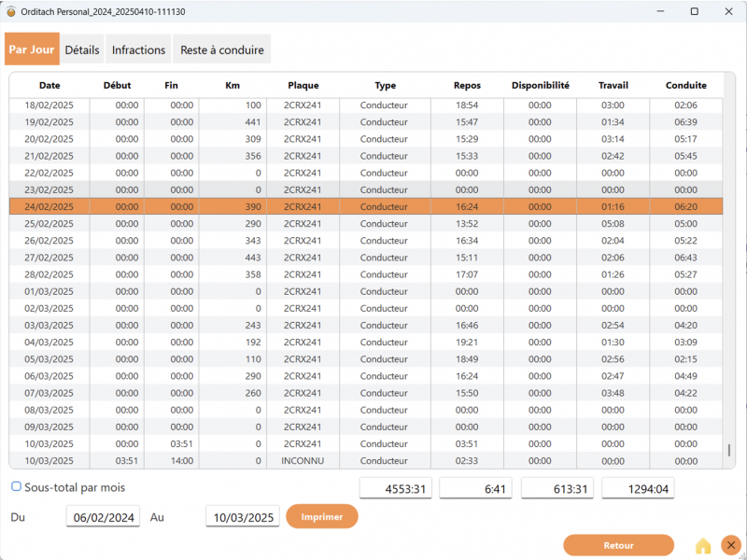
Task: Click the Début column header
Action: (118, 86)
